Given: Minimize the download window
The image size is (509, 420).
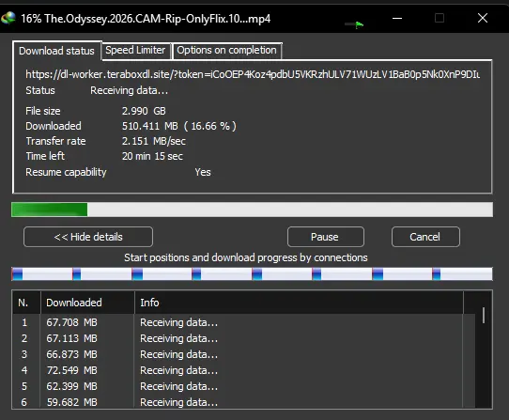Looking at the screenshot, I should (x=397, y=18).
